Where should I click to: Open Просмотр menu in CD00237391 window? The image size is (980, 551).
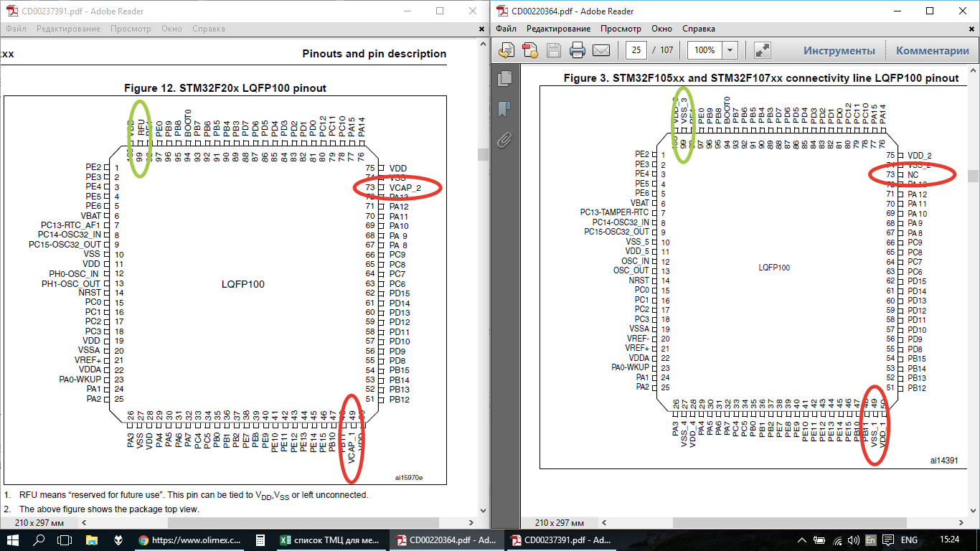point(131,29)
